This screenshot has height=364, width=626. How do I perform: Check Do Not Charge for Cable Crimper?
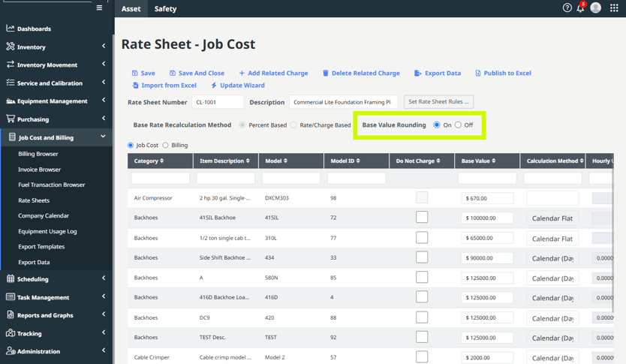(422, 356)
